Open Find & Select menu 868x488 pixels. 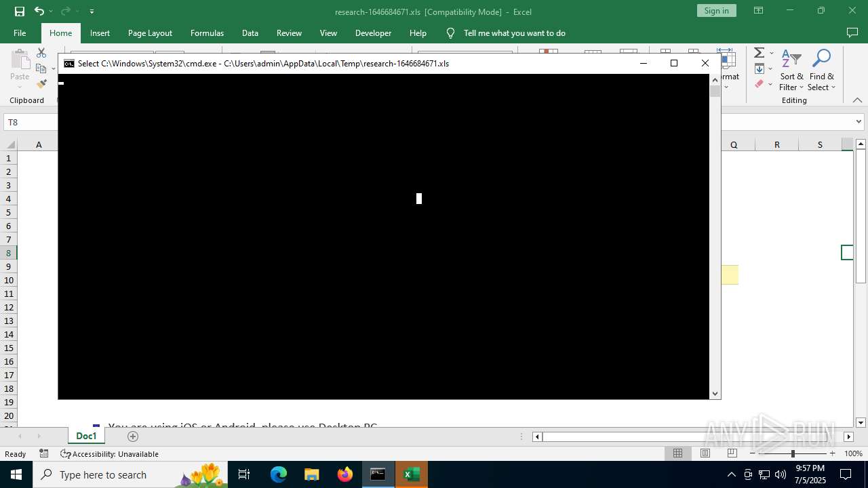pos(821,70)
